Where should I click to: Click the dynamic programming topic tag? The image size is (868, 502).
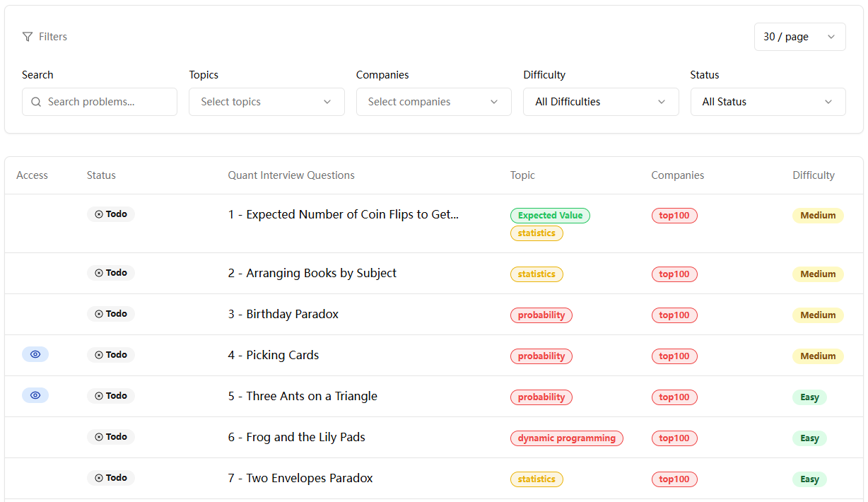(x=566, y=438)
